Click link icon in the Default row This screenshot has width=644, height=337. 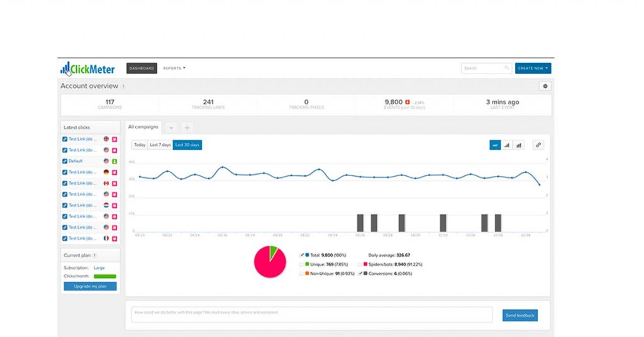[x=65, y=162]
